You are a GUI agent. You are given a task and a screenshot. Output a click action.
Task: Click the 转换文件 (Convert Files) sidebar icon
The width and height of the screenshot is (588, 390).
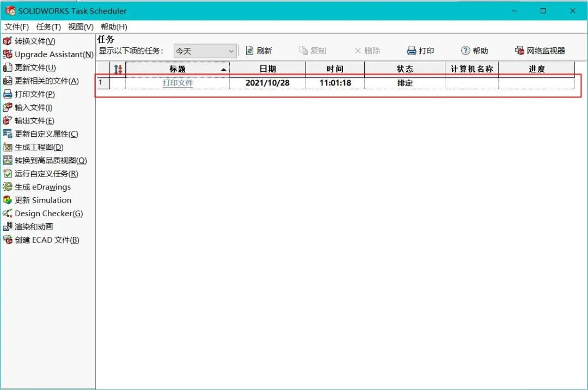[x=8, y=41]
